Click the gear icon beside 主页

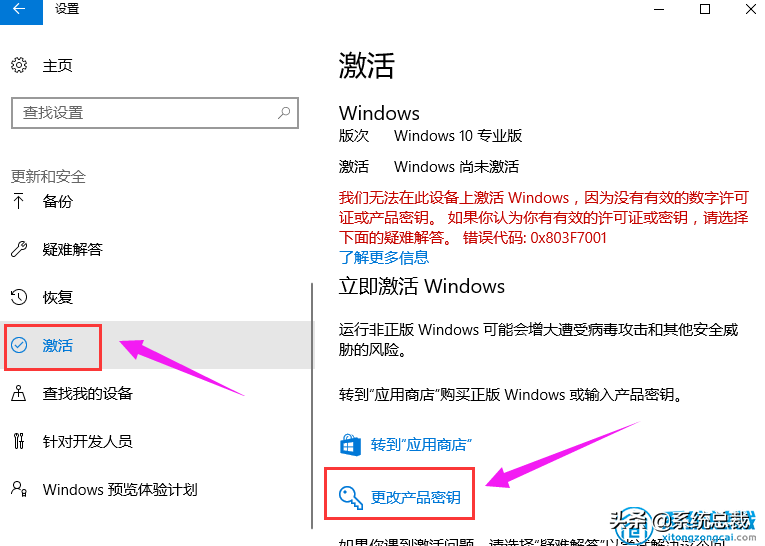pos(19,65)
